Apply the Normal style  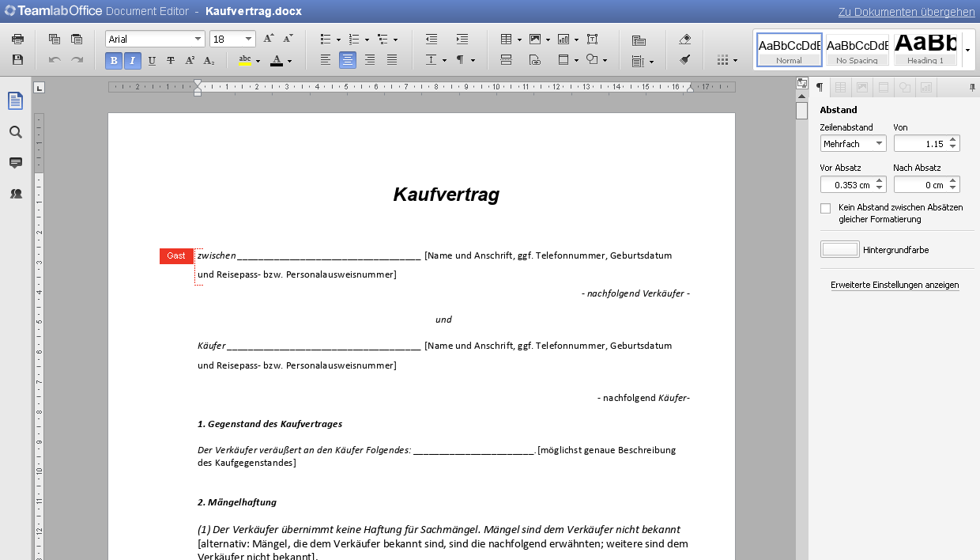point(789,50)
